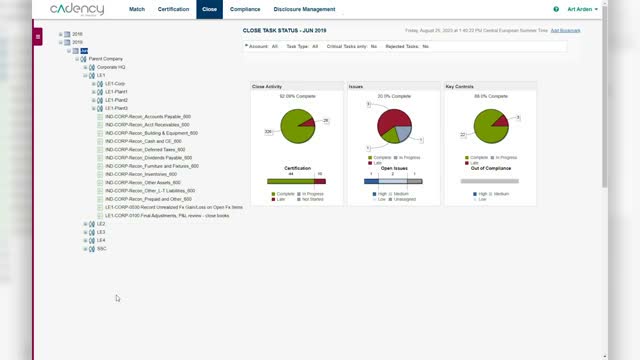Collapse the 2019 year node
The image size is (640, 360).
(60, 42)
